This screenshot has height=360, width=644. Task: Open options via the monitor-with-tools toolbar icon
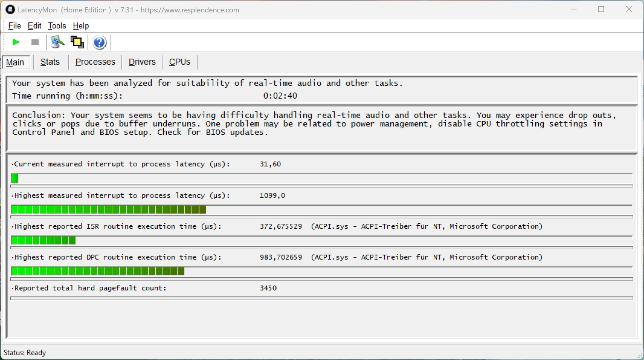tap(57, 42)
